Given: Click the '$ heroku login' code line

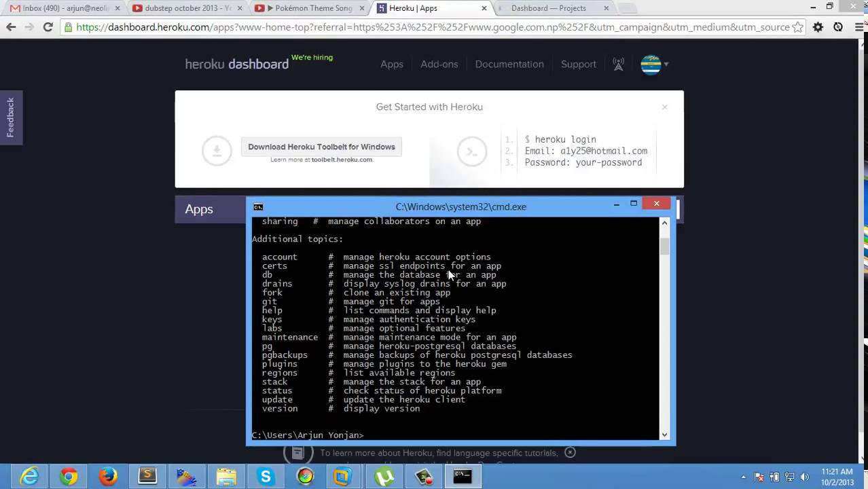Looking at the screenshot, I should pos(560,139).
